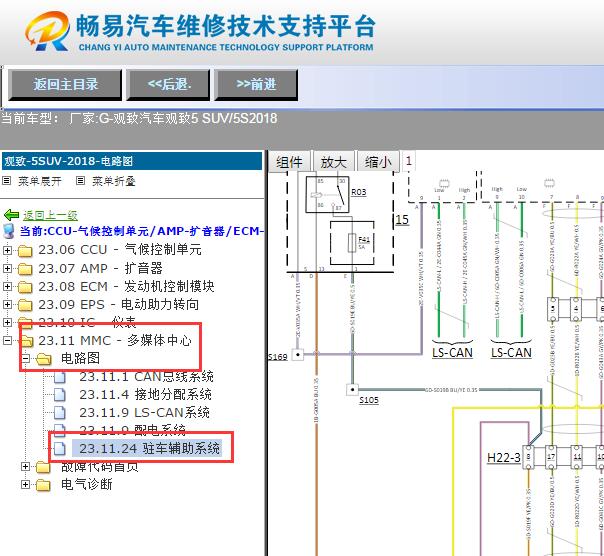The width and height of the screenshot is (604, 556).
Task: Open the 组件 tab in the diagram toolbar
Action: click(x=290, y=162)
